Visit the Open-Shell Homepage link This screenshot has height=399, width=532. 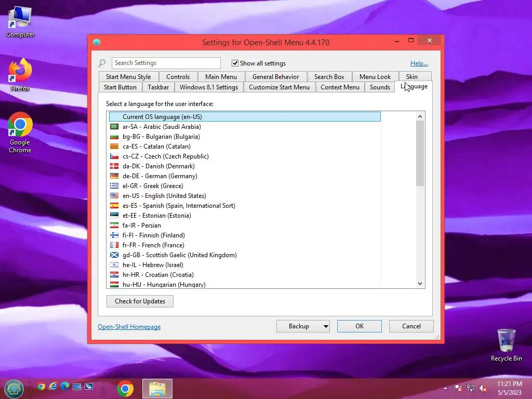pyautogui.click(x=129, y=327)
